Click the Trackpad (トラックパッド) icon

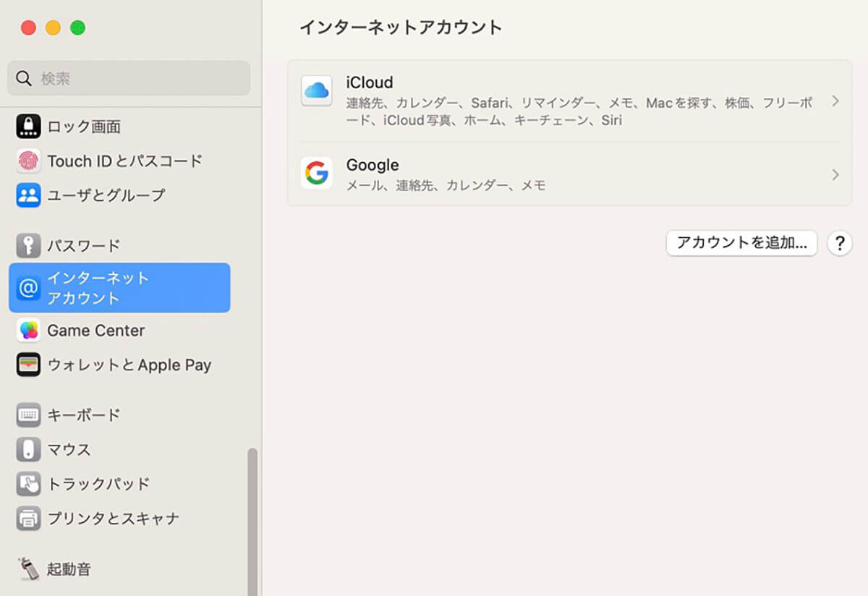pyautogui.click(x=28, y=483)
